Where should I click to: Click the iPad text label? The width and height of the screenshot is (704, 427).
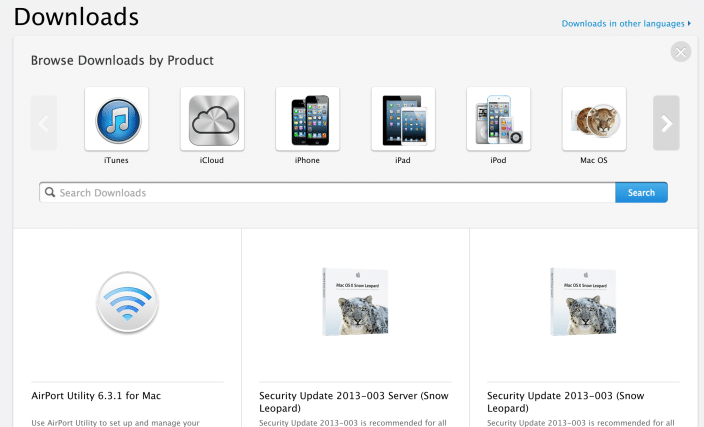pos(403,160)
